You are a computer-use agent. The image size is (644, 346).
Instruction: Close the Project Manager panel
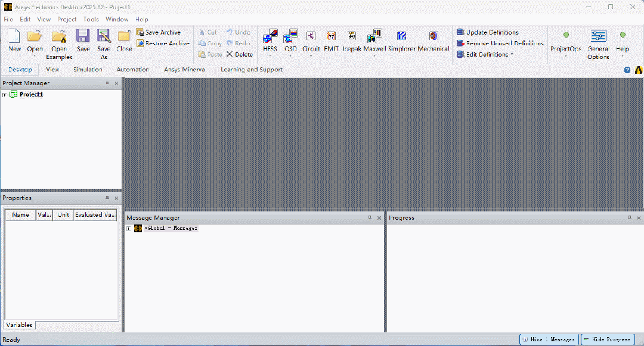click(x=117, y=83)
